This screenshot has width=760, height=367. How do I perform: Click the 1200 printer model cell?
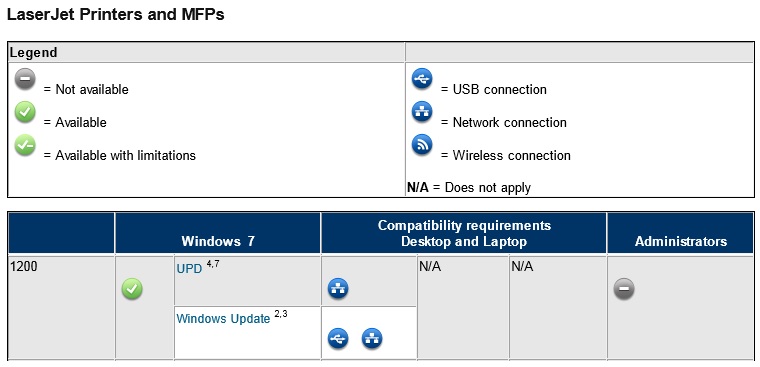click(61, 307)
